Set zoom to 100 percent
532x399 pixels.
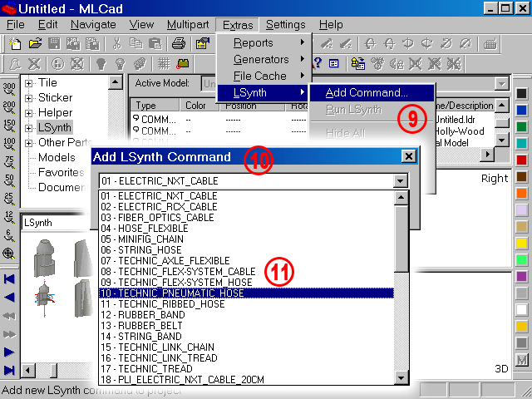(x=9, y=144)
